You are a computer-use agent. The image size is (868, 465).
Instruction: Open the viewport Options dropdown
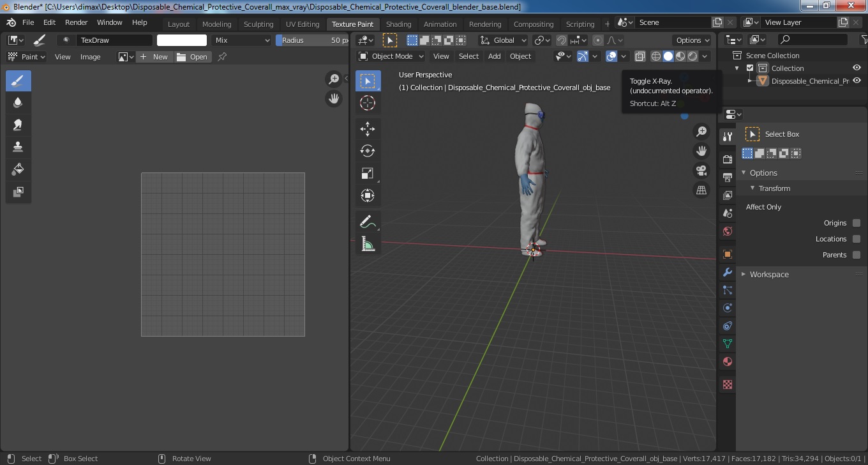pos(692,40)
